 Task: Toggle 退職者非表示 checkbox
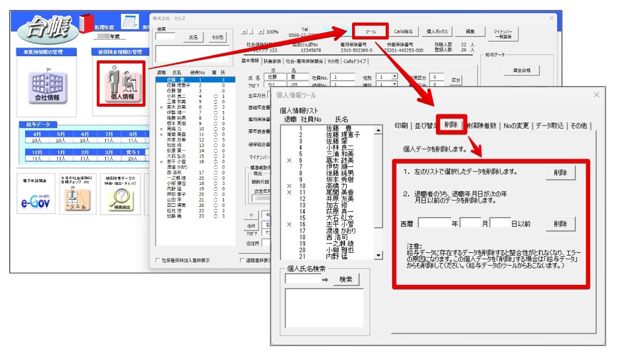242,260
